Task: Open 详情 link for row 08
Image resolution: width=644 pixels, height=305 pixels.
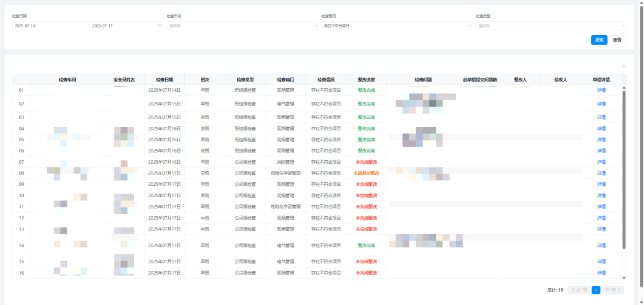Action: [x=601, y=173]
